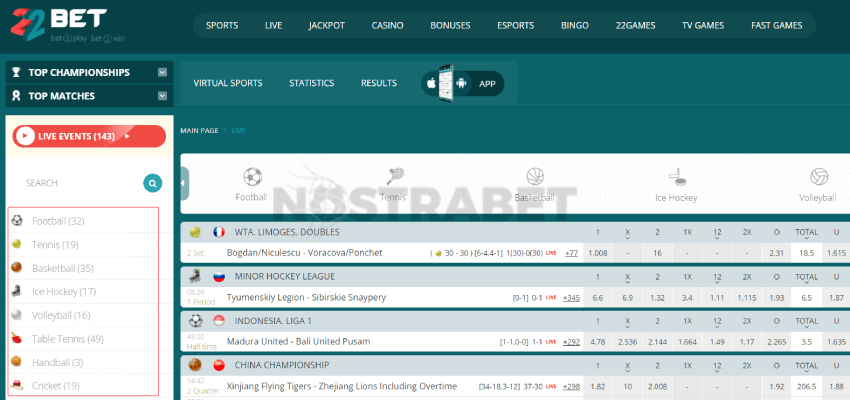This screenshot has width=850, height=400.
Task: Click MAIN PAGE breadcrumb link
Action: coord(199,131)
